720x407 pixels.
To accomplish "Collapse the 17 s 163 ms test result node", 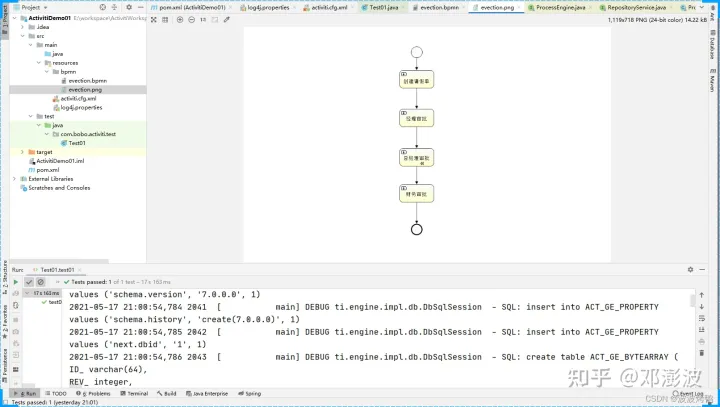I will [27, 293].
